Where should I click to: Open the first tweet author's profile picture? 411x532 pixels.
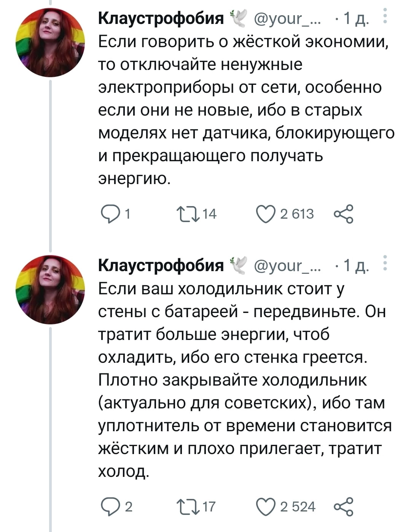point(50,43)
